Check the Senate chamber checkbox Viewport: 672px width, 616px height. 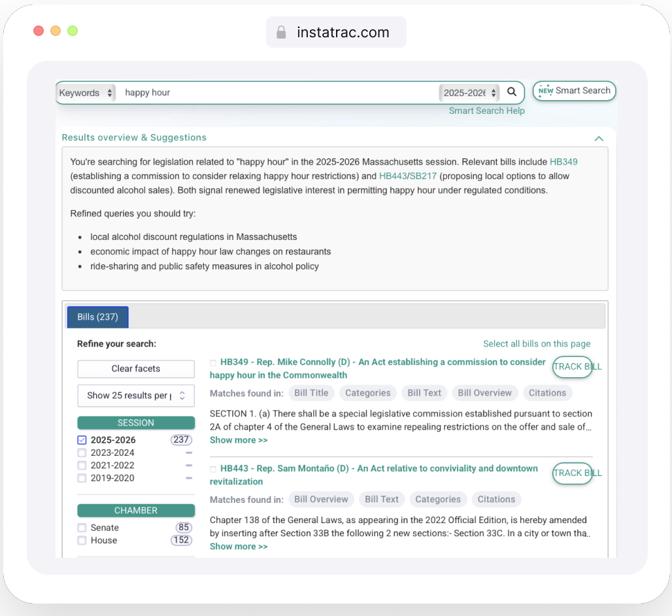tap(82, 527)
